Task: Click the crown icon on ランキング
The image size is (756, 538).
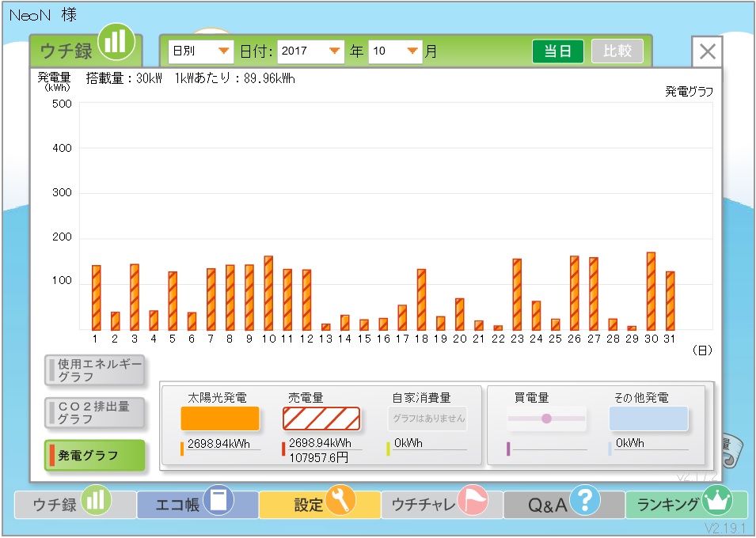Action: [717, 500]
